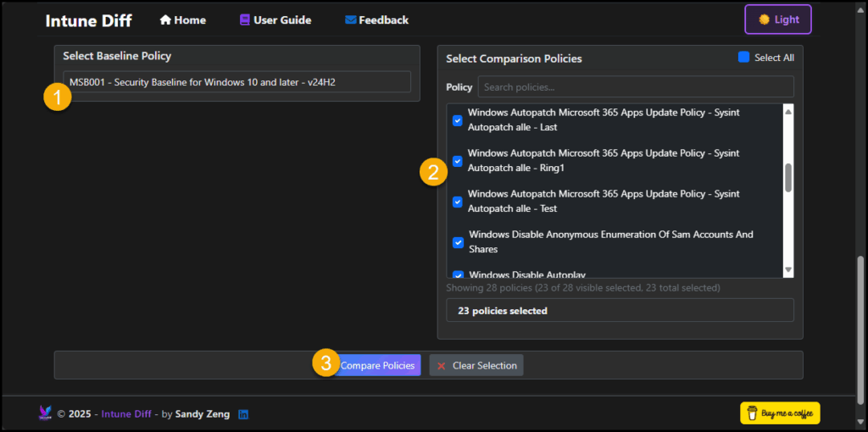Click the sun icon in Light button
The height and width of the screenshot is (432, 868).
click(x=765, y=19)
